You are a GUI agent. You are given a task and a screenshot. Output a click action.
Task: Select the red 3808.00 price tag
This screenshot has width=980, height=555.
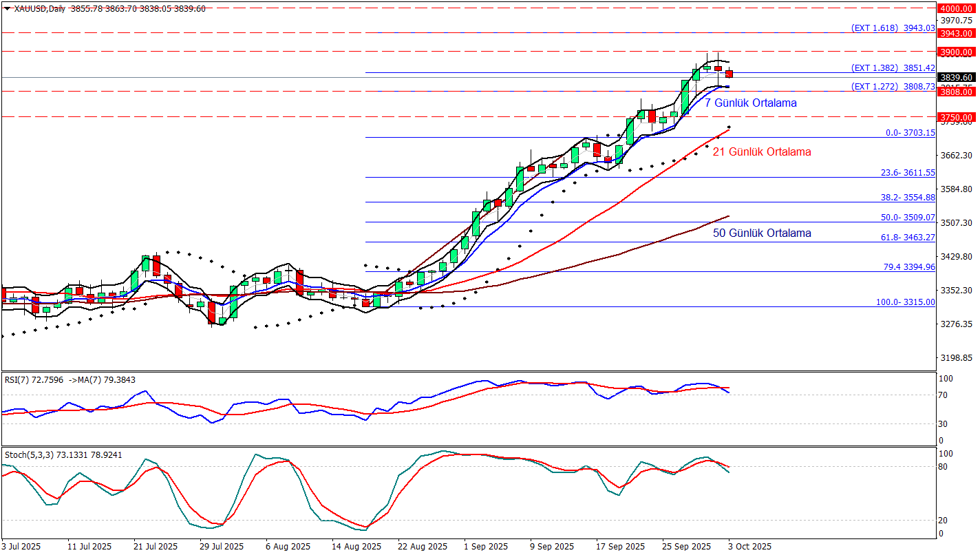pos(957,92)
